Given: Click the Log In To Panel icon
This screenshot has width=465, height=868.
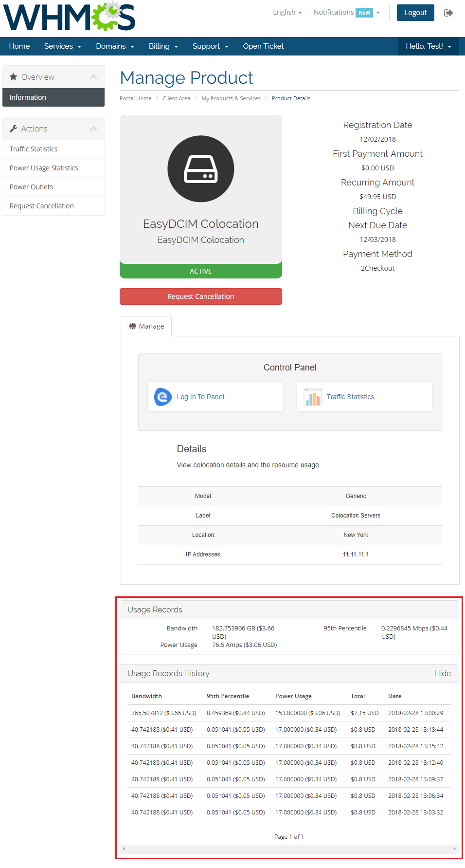Looking at the screenshot, I should tap(163, 397).
